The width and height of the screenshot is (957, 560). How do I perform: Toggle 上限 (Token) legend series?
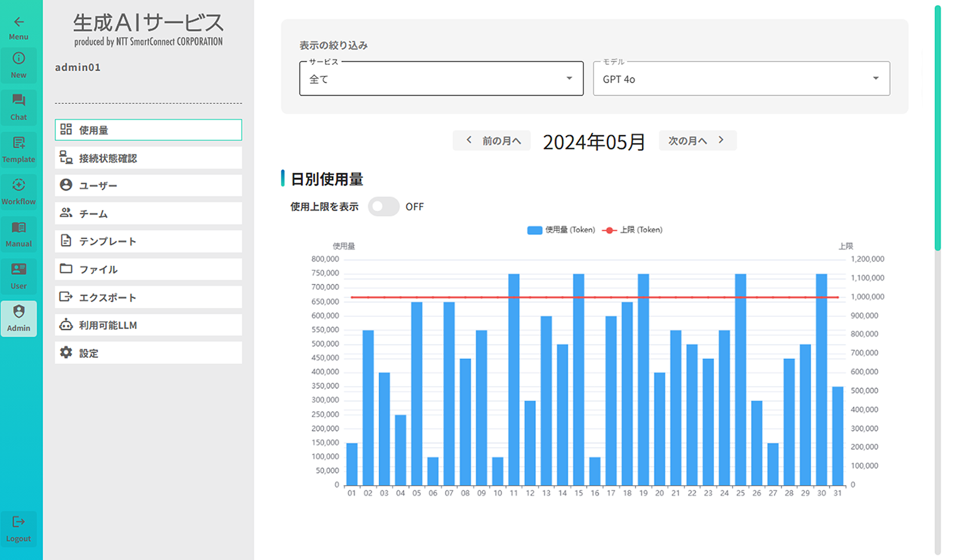click(633, 230)
